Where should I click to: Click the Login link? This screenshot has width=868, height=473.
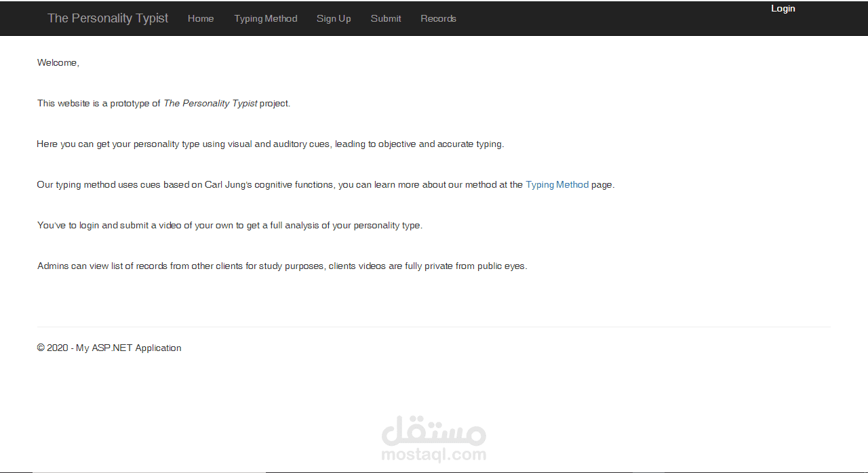click(x=783, y=8)
